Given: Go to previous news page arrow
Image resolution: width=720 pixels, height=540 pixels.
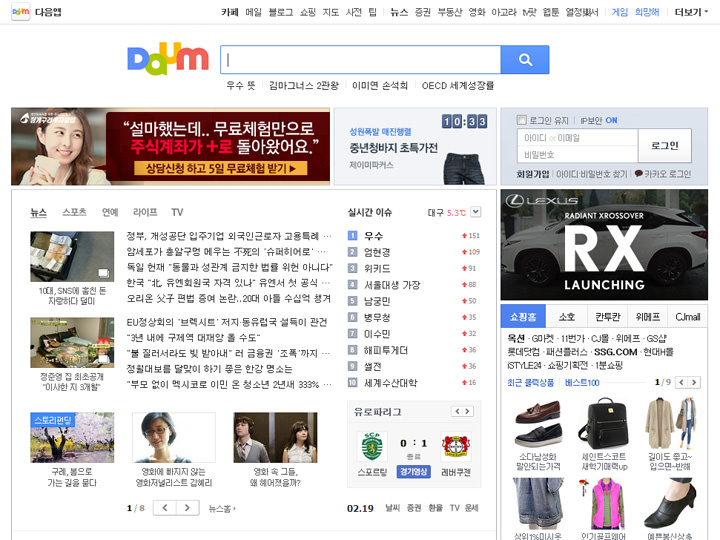Looking at the screenshot, I should [165, 508].
